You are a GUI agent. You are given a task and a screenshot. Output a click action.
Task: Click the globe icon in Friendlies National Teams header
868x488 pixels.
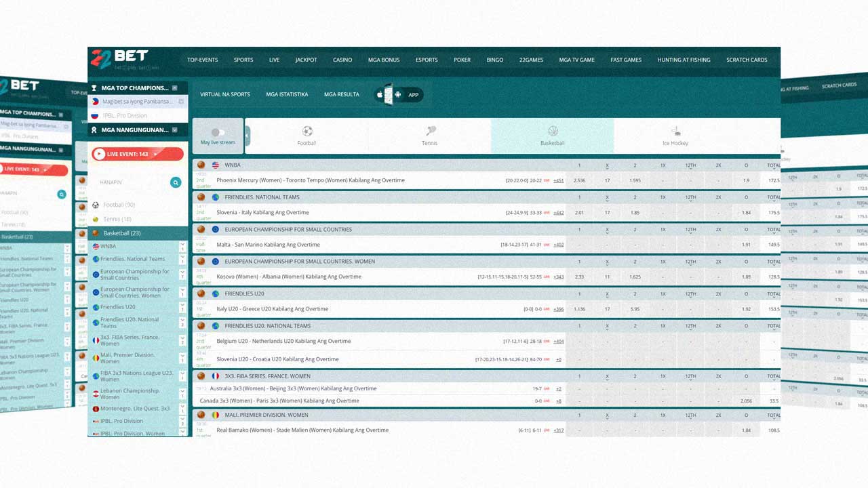pos(216,197)
